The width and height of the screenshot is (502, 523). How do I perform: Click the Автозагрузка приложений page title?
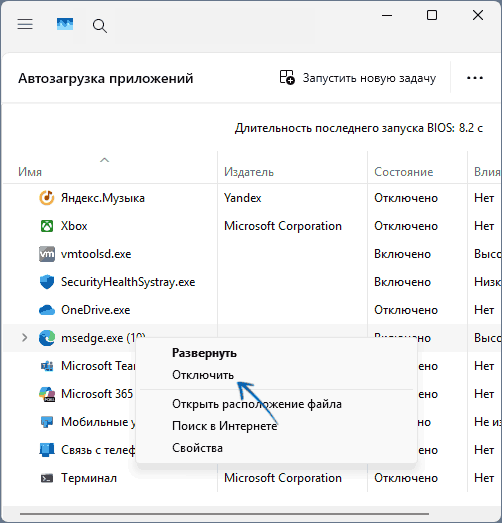coord(106,78)
